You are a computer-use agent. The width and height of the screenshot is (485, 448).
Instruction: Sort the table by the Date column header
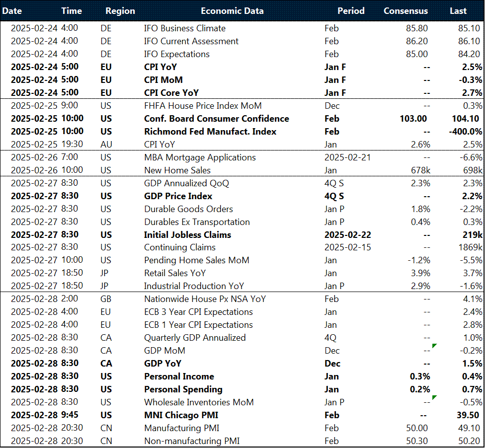(12, 10)
